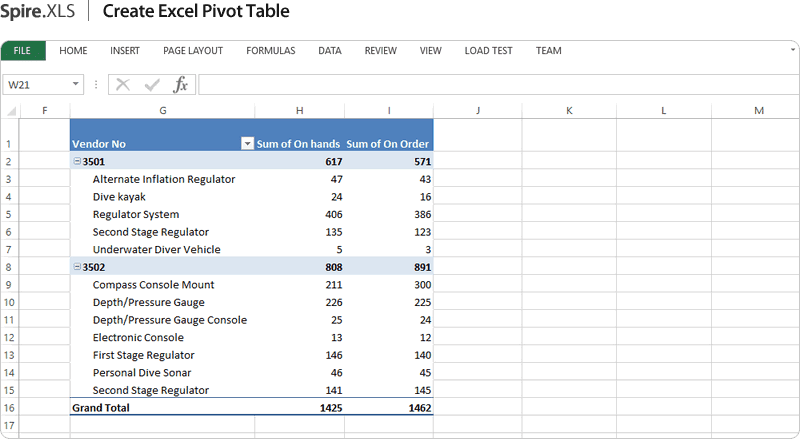Open the INSERT ribbon tab
800x440 pixels.
[x=124, y=51]
